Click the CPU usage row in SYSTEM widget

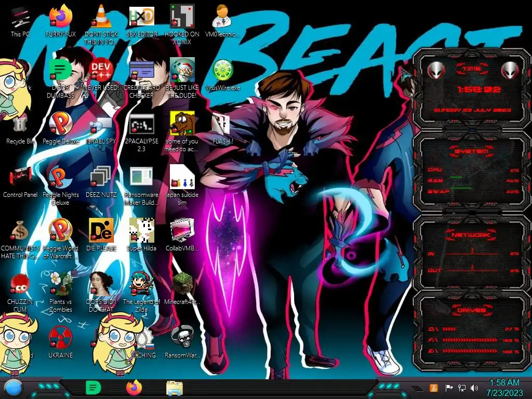[x=473, y=170]
